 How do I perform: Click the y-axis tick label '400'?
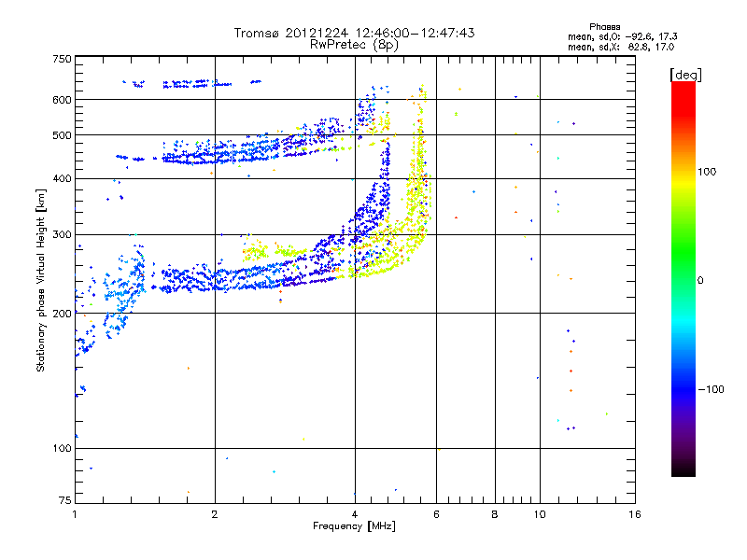click(x=62, y=178)
